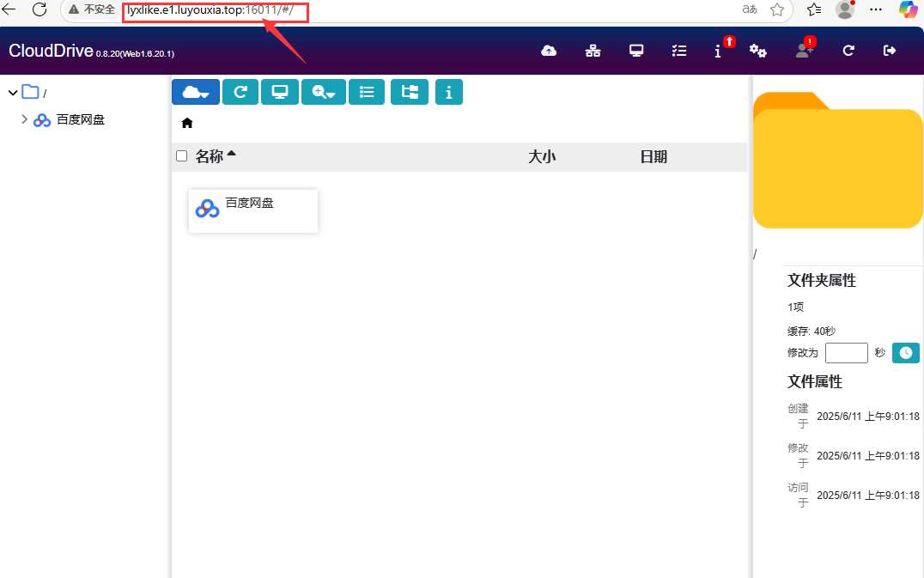Open the user account icon with alert badge
The width and height of the screenshot is (924, 578).
coord(804,51)
